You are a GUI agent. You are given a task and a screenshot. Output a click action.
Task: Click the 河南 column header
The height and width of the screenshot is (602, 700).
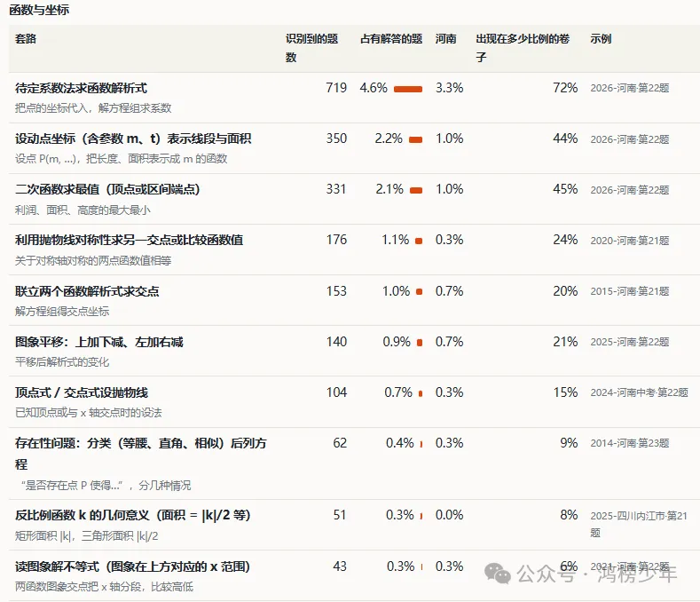tap(446, 39)
